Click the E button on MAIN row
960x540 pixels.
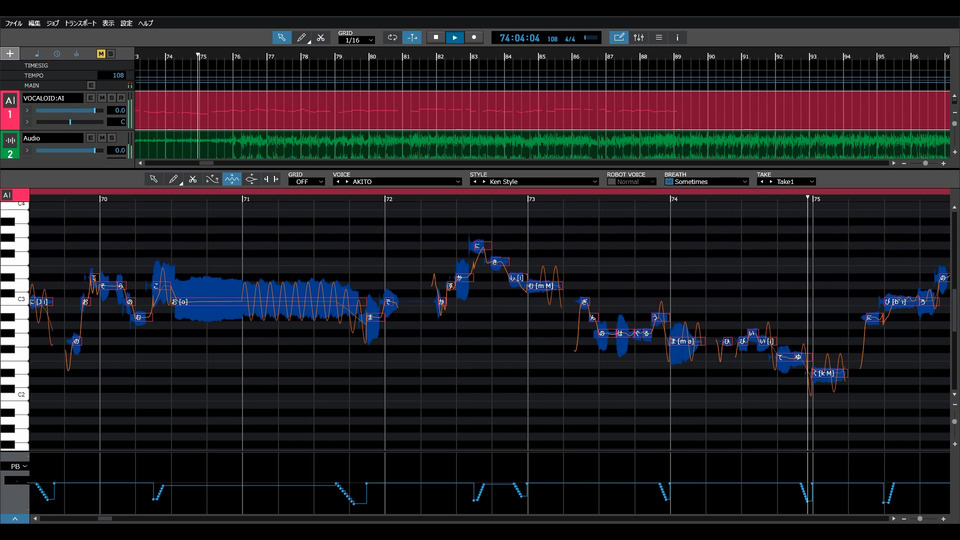tap(91, 85)
